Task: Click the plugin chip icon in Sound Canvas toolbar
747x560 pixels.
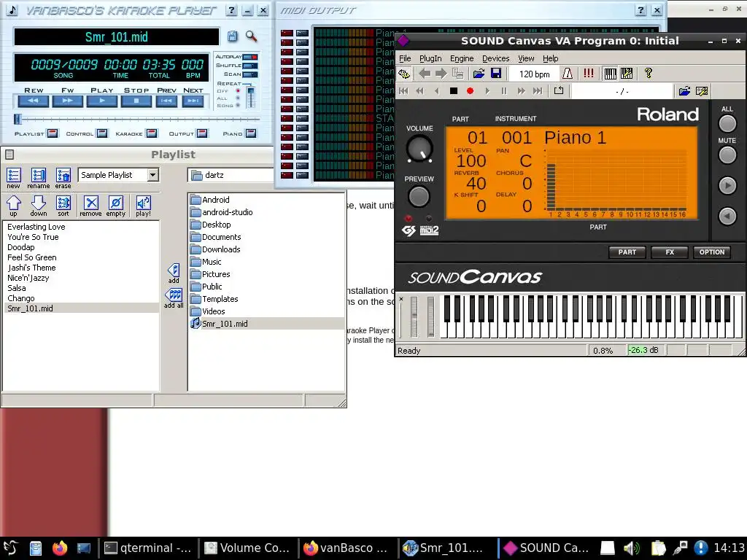Action: pos(404,74)
